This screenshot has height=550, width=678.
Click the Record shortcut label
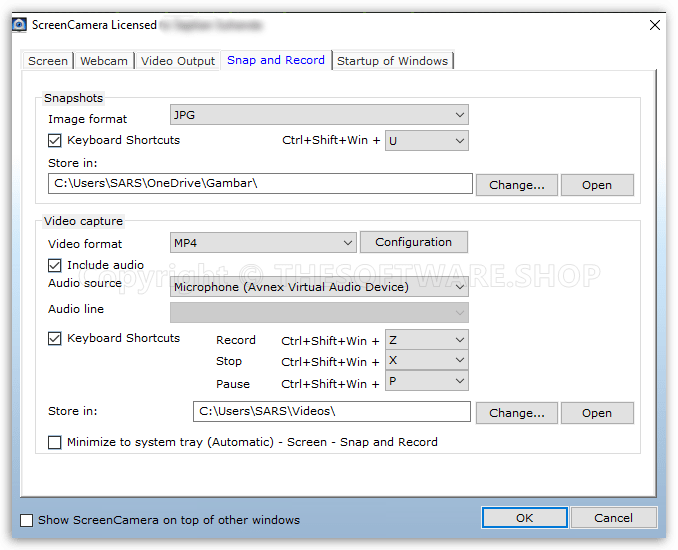[236, 340]
